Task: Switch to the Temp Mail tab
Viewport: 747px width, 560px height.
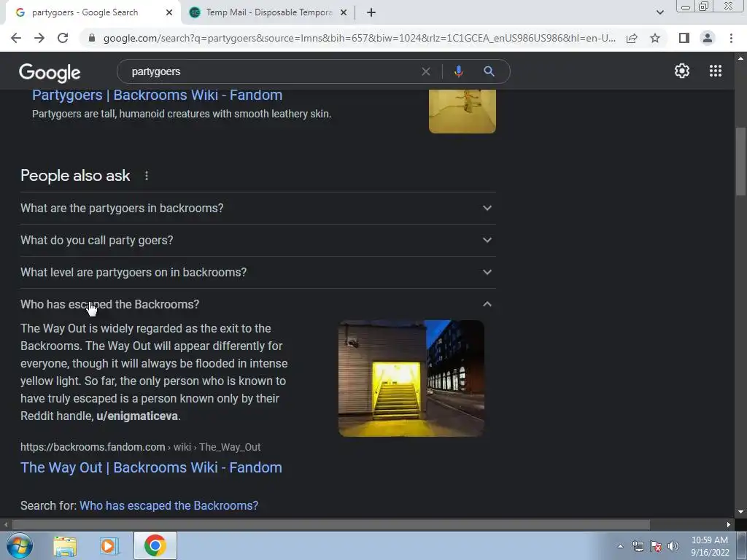Action: coord(268,12)
